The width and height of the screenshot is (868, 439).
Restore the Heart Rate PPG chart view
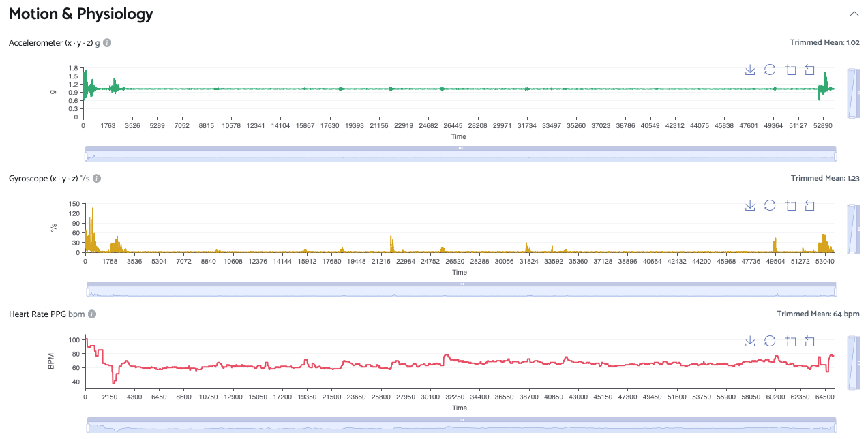770,341
